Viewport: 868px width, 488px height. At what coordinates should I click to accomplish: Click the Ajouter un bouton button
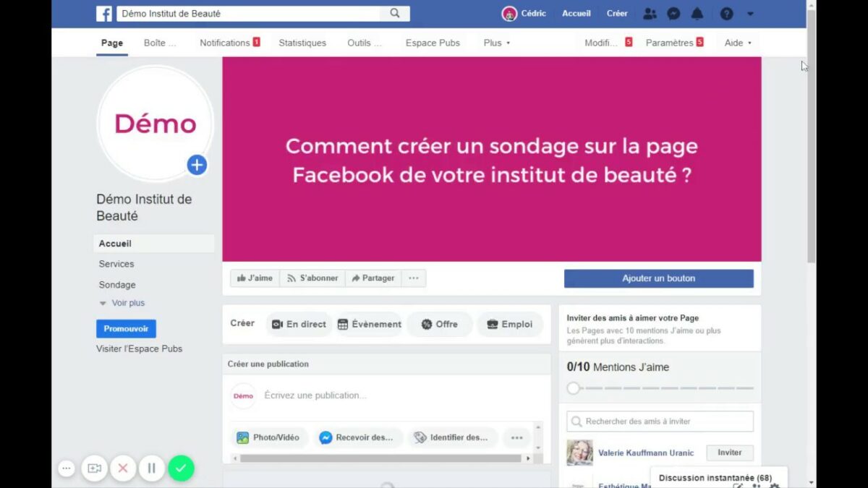tap(659, 278)
